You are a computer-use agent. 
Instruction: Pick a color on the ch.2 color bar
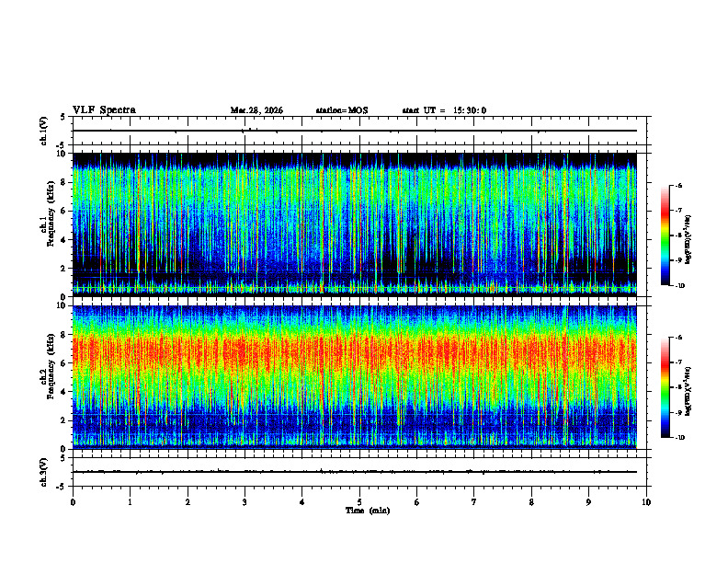665,387
